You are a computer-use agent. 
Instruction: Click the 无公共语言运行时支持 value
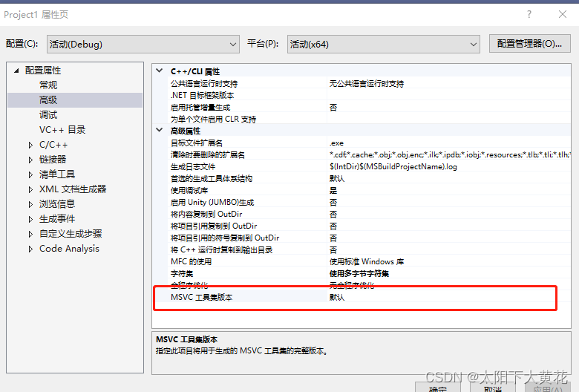tap(367, 83)
